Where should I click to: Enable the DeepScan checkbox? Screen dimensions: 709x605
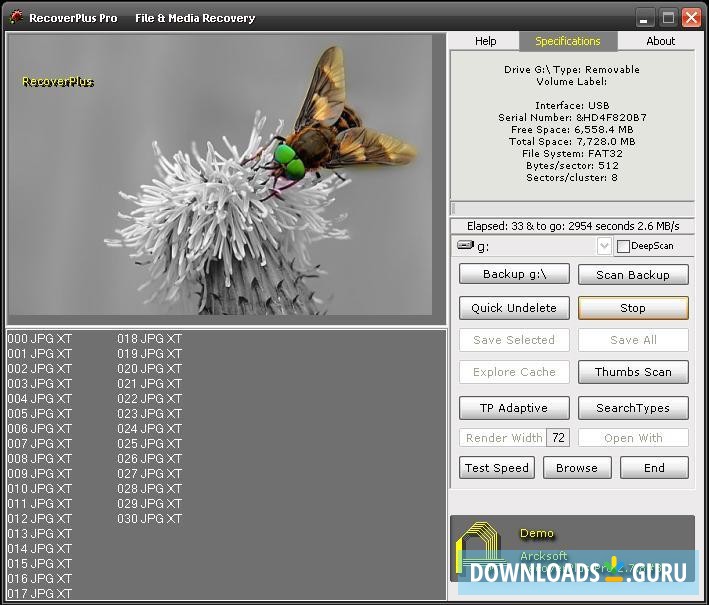coord(623,246)
